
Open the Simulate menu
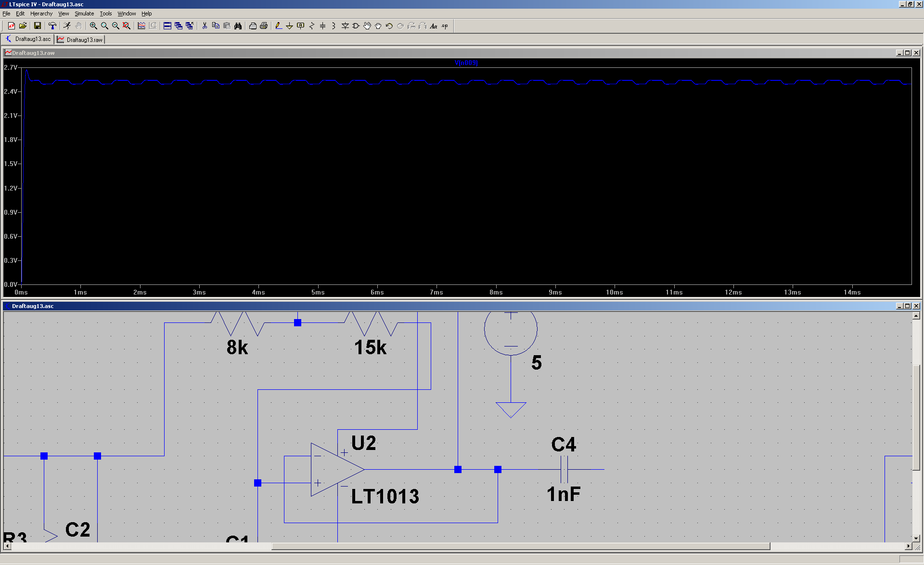pos(84,13)
